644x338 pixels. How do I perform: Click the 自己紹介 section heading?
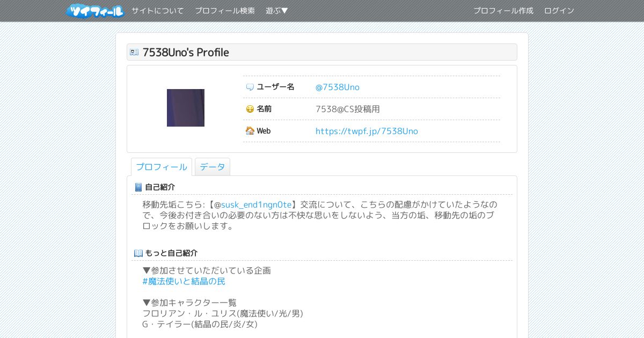point(160,187)
